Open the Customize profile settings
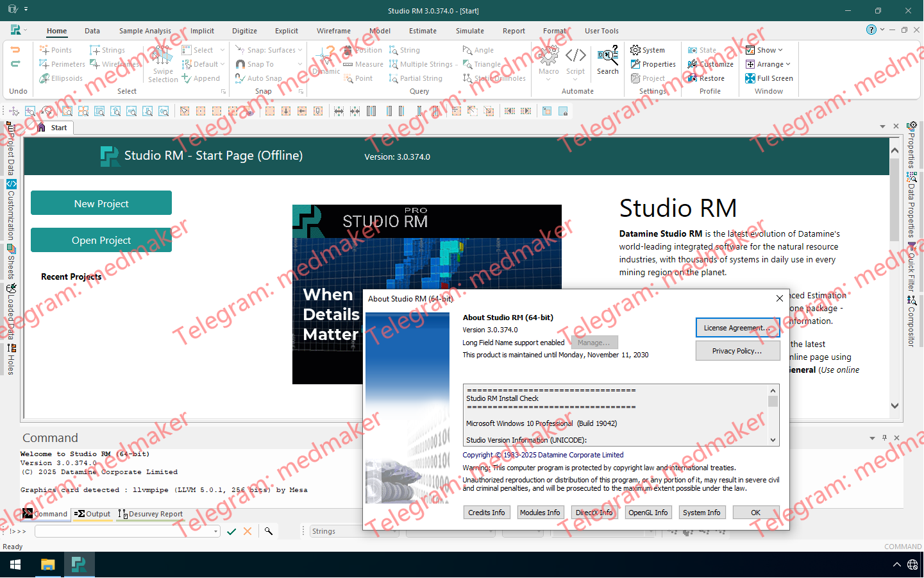Viewport: 924px width, 578px height. [710, 64]
